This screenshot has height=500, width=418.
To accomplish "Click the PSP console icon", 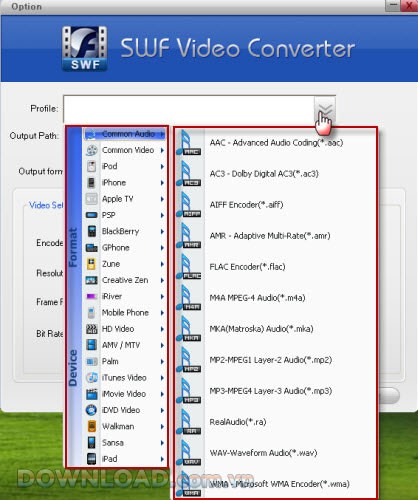I will pos(91,215).
